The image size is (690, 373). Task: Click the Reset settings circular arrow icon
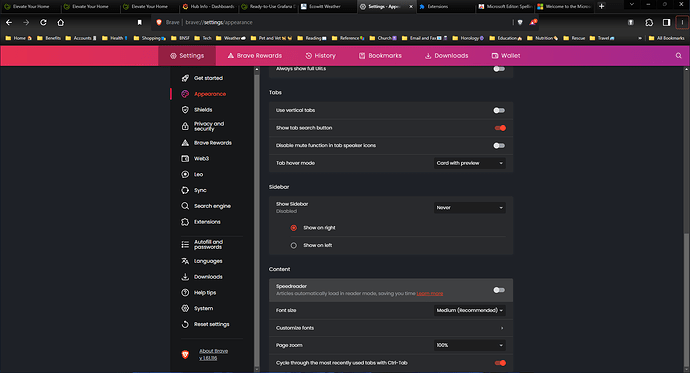(x=185, y=325)
